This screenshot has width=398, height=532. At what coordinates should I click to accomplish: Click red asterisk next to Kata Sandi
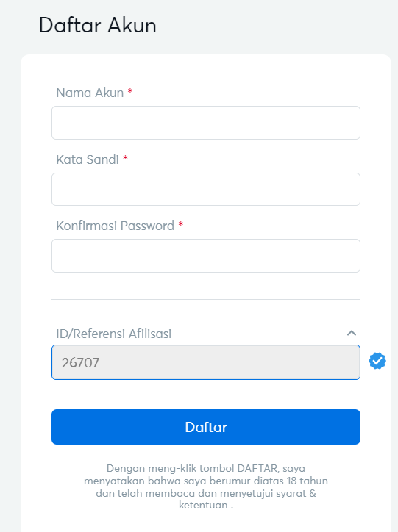pyautogui.click(x=125, y=157)
